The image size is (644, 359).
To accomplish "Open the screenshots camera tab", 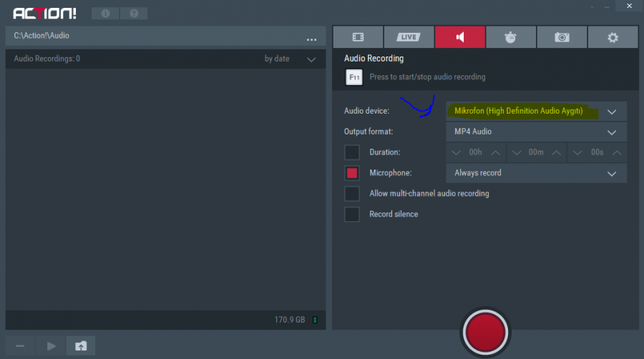I will [562, 37].
